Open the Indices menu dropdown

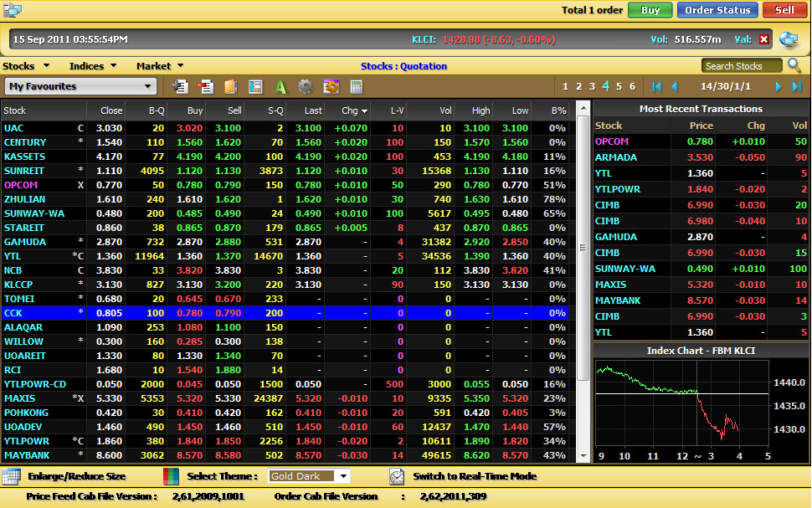tap(93, 66)
